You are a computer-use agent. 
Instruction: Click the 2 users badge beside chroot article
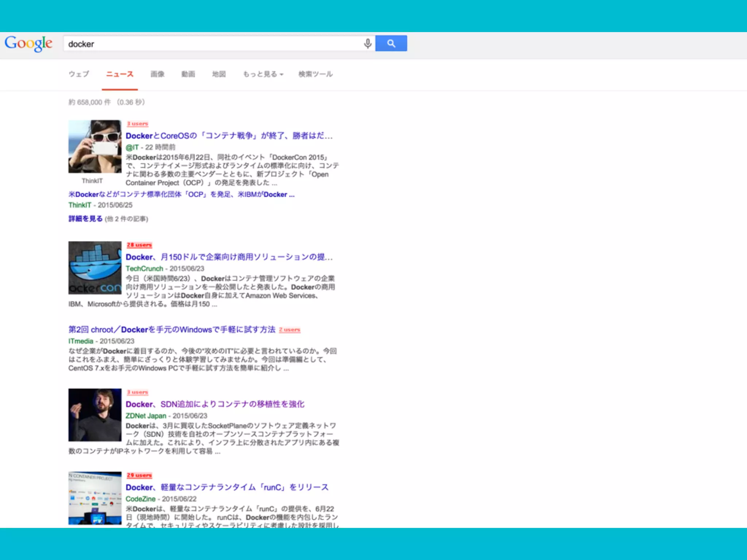[290, 330]
